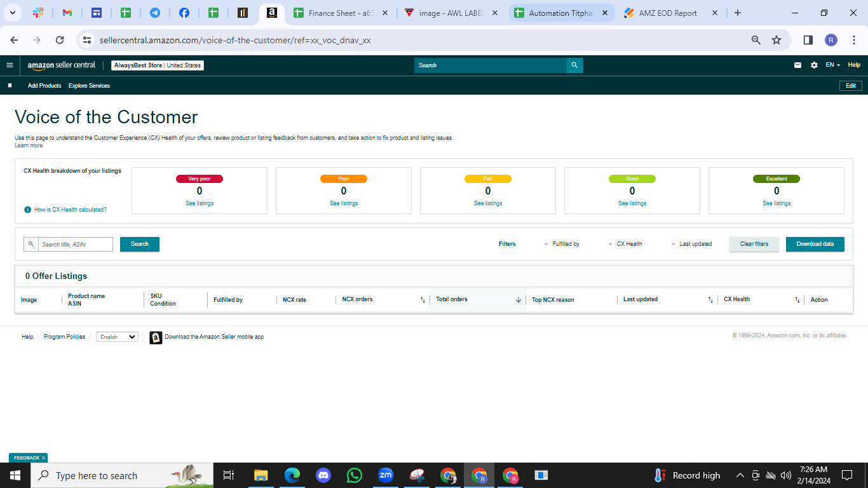Click the Seller Central search field
The height and width of the screenshot is (488, 868).
click(x=490, y=65)
